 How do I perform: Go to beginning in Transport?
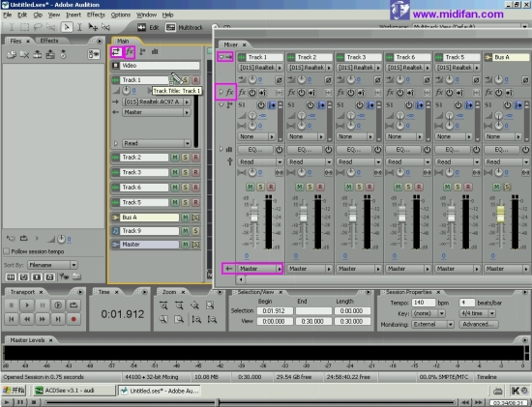(12, 319)
